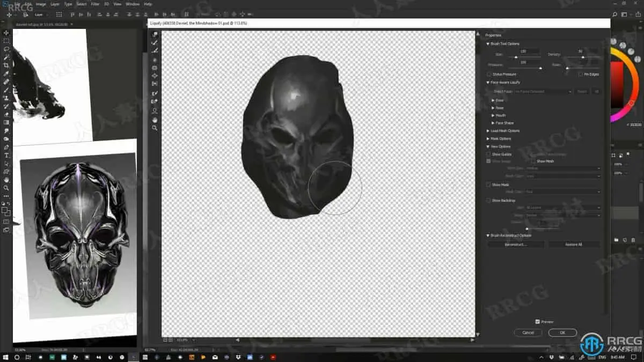Select the Thaw Mask tool

[155, 101]
